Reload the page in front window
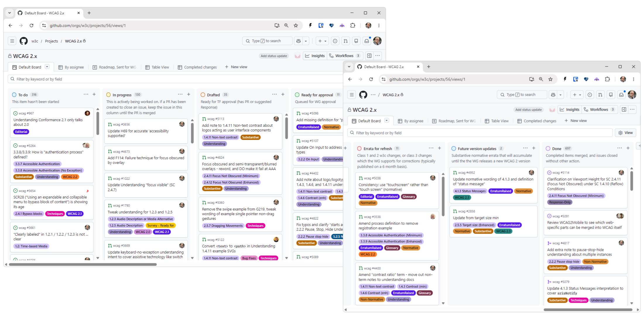644x322 pixels. (371, 79)
